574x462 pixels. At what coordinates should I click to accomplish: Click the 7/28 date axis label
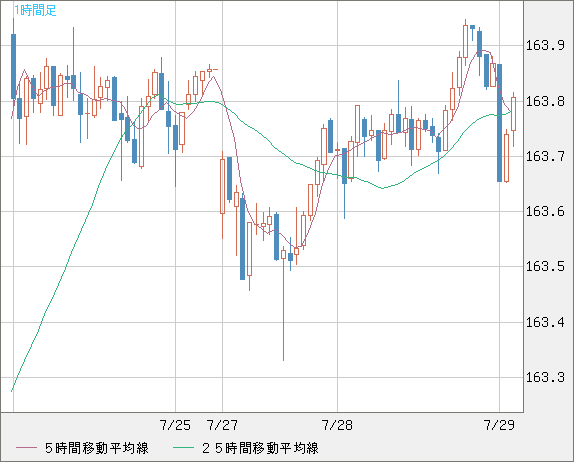pyautogui.click(x=337, y=425)
